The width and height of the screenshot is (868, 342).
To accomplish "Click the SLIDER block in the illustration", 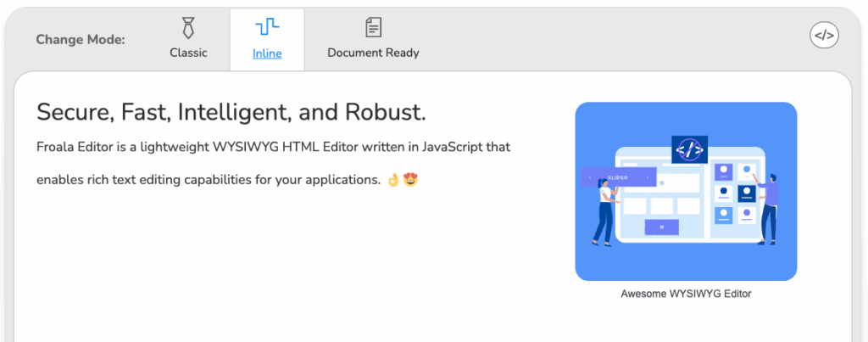I will click(618, 177).
